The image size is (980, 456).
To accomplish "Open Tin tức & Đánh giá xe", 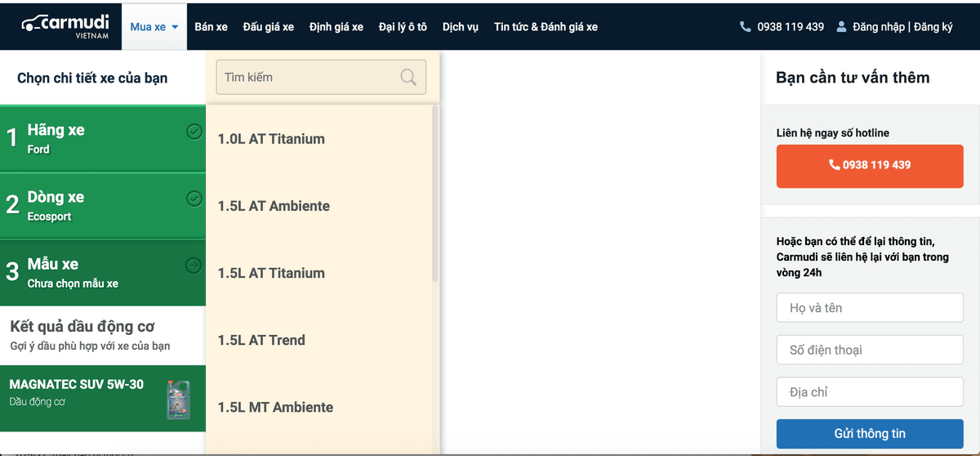I will (546, 27).
